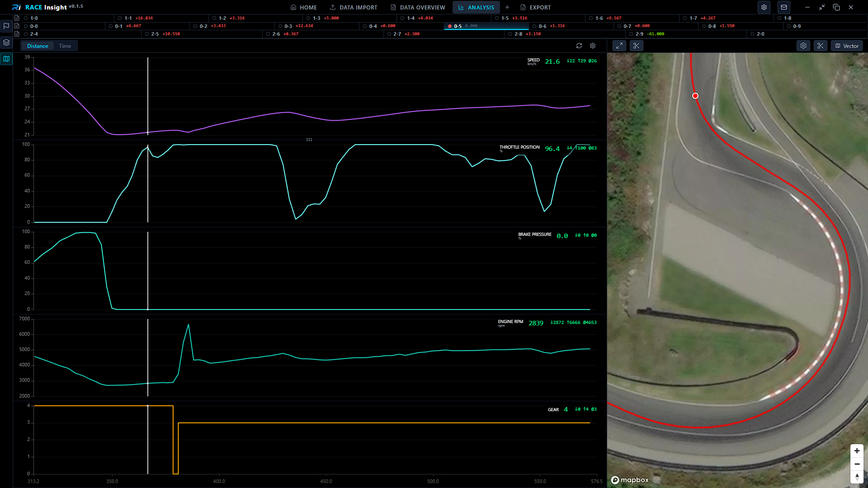Open the layers panel icon

pos(6,42)
